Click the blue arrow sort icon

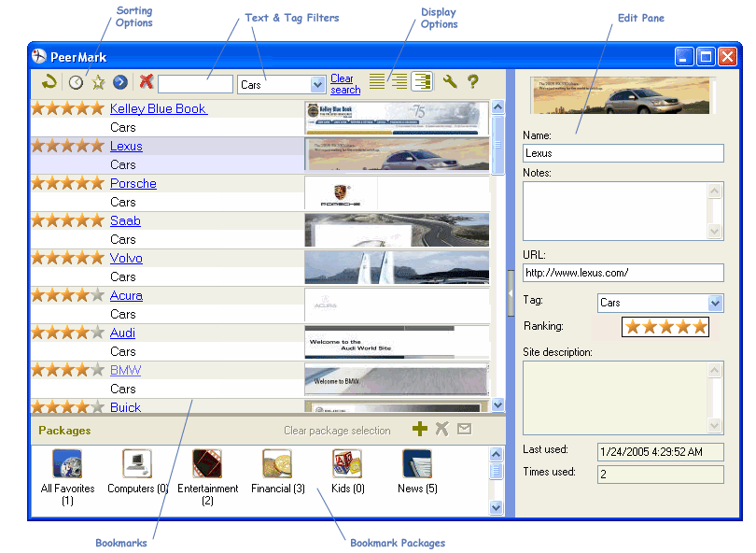coord(120,82)
